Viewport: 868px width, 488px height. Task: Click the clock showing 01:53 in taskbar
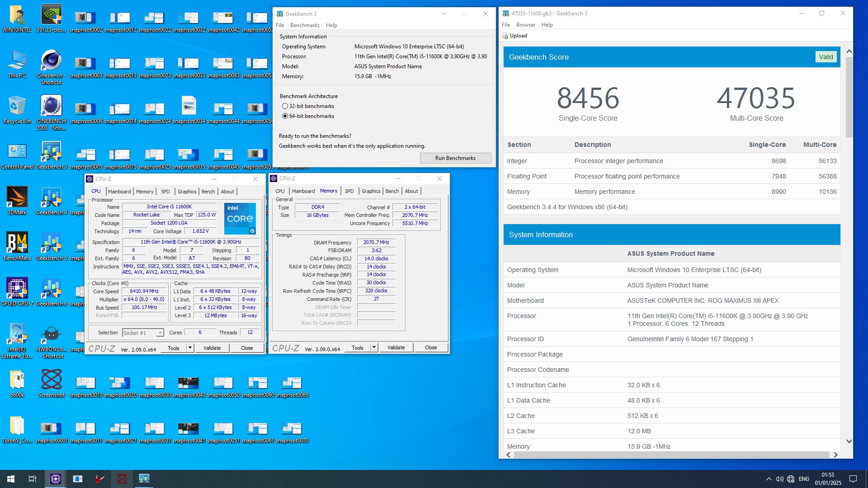pyautogui.click(x=828, y=475)
